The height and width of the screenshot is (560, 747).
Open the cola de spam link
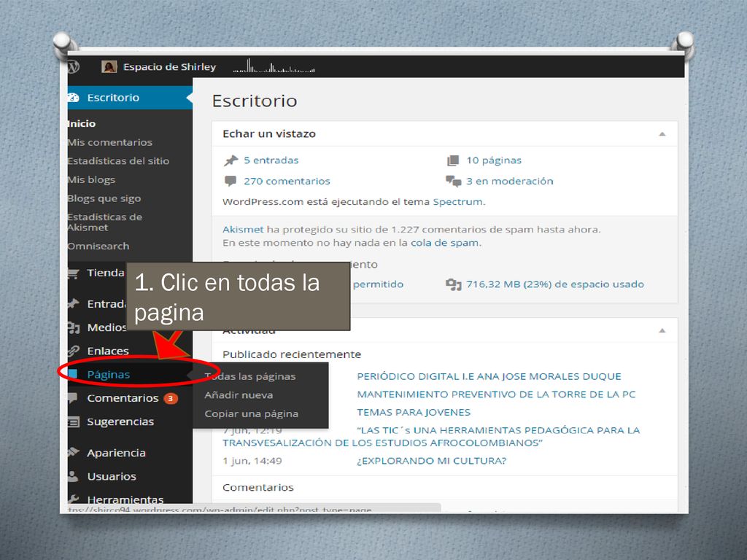(445, 243)
